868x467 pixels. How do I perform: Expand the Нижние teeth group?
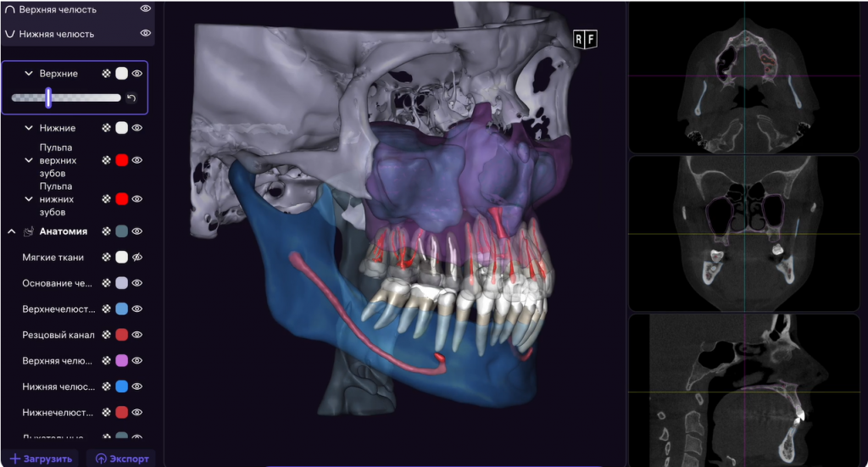29,128
